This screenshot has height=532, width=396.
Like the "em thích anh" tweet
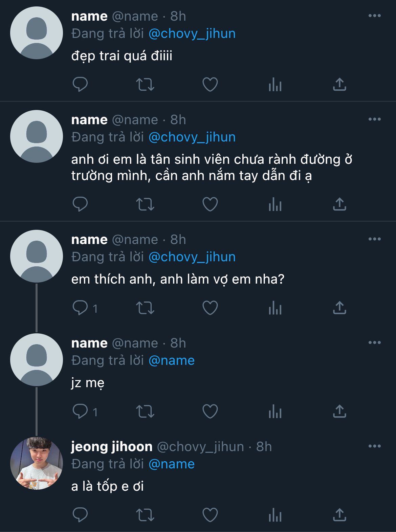click(210, 308)
